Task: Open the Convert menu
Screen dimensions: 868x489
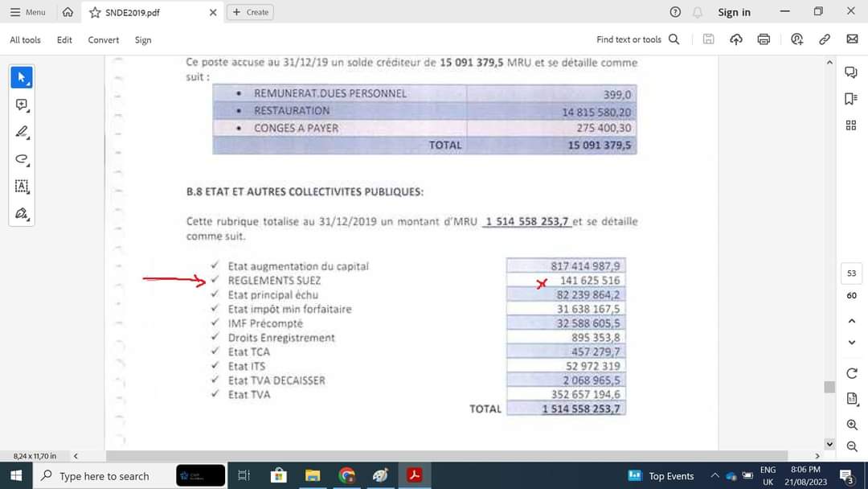Action: click(x=104, y=40)
